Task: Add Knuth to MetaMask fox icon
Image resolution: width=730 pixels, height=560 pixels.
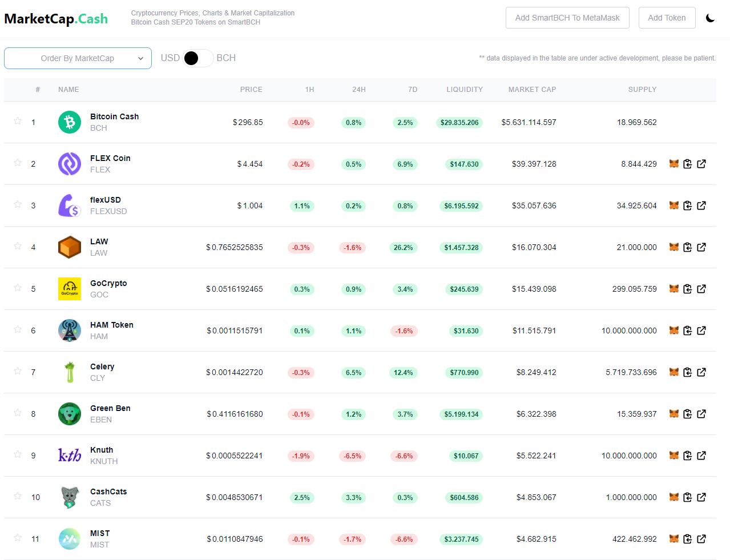Action: point(674,456)
